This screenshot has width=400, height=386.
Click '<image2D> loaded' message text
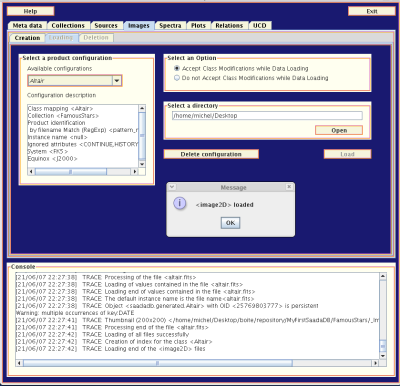click(224, 205)
